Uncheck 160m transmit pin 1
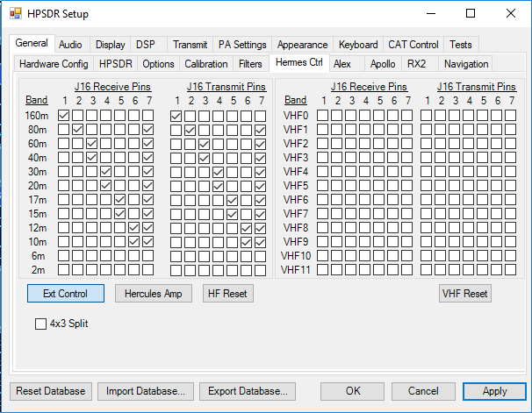This screenshot has width=532, height=413. tap(176, 117)
